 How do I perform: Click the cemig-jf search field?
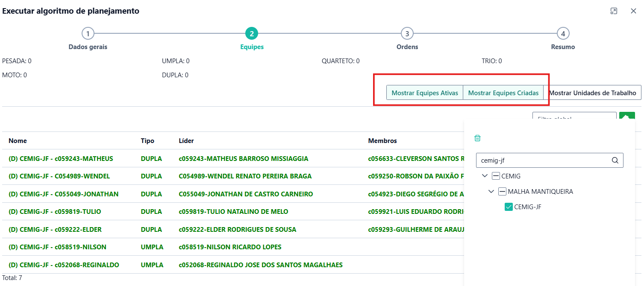tap(543, 161)
